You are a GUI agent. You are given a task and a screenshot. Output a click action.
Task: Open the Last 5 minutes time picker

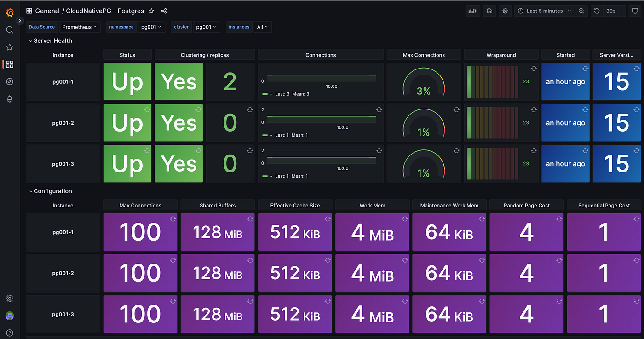click(544, 11)
